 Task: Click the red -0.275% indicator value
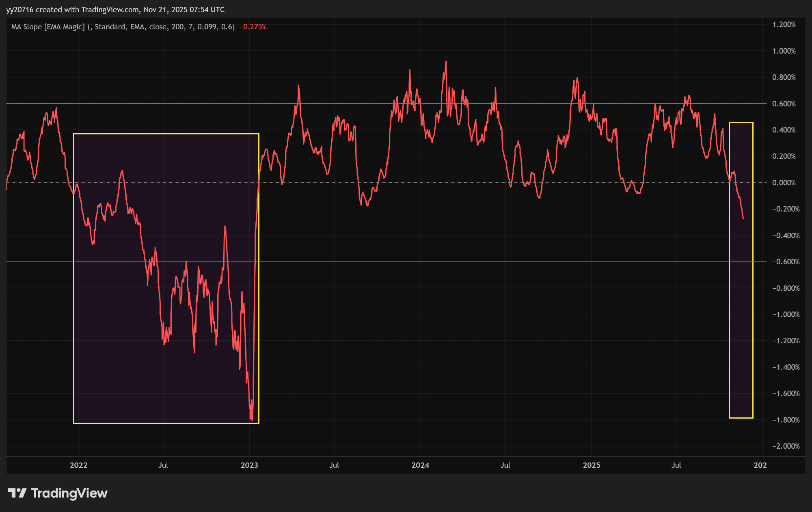pos(253,27)
